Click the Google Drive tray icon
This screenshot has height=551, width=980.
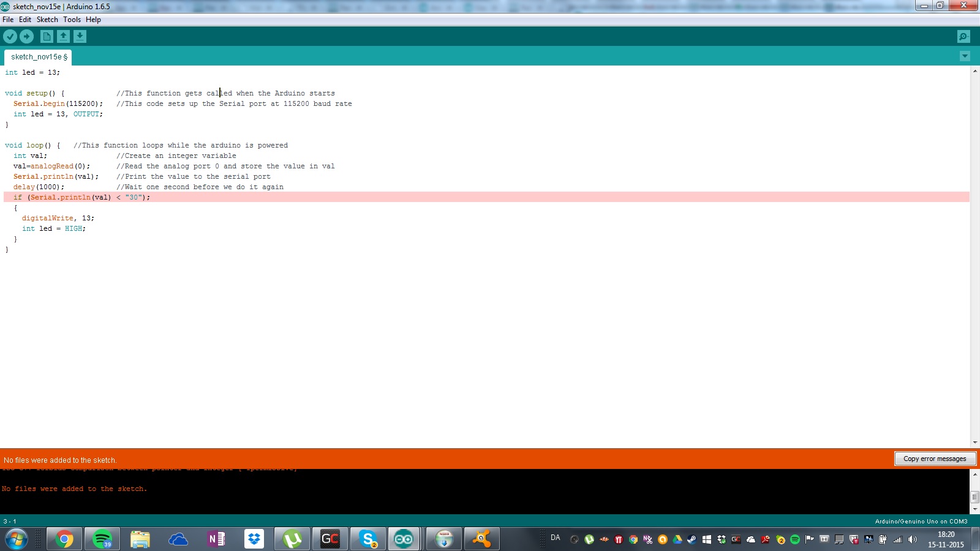(677, 539)
